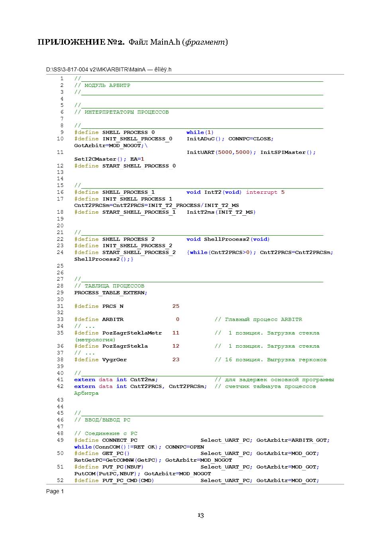This screenshot has height=555, width=392.
Task: Click the comment "// Главный процесс ARBITR"
Action: [x=259, y=319]
